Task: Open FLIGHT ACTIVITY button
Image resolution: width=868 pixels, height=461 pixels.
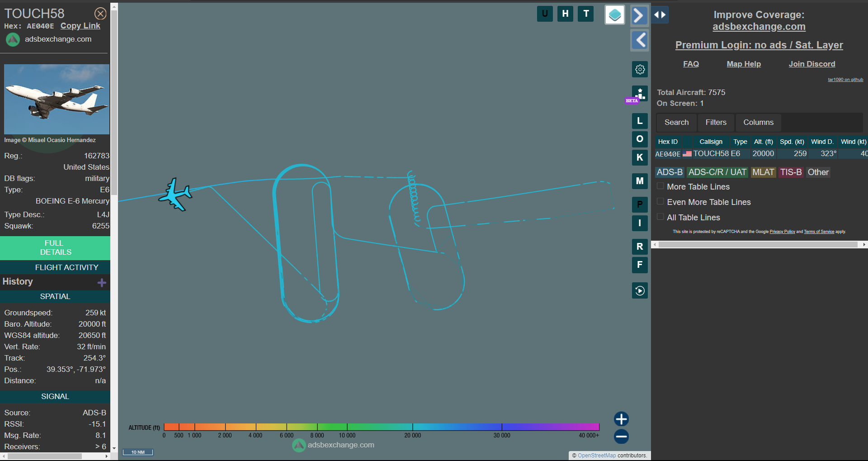Action: (55, 267)
